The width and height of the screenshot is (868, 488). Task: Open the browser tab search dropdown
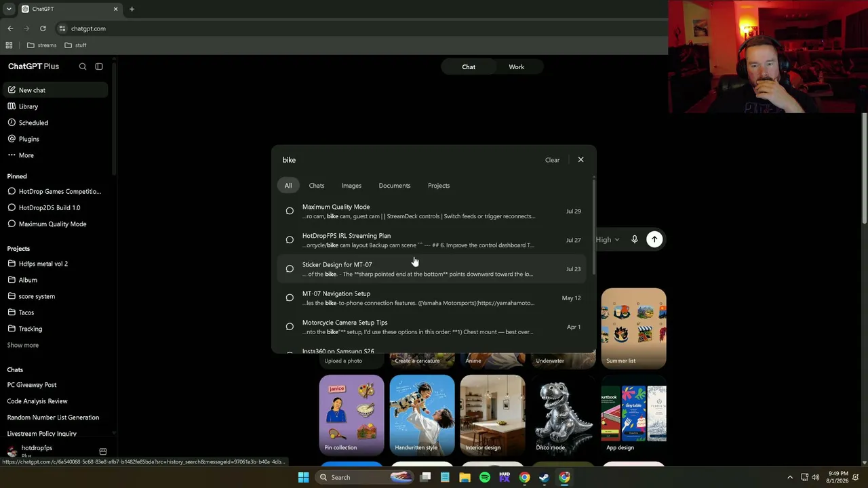click(9, 9)
